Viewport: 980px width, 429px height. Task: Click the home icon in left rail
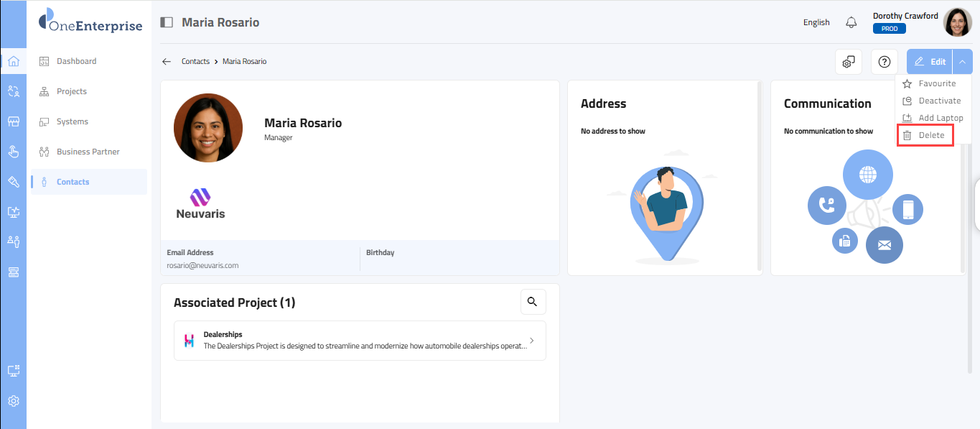coord(13,61)
